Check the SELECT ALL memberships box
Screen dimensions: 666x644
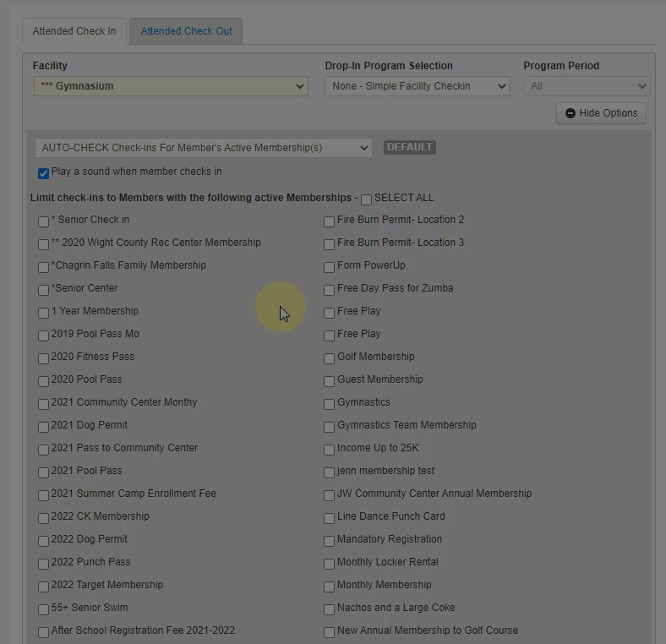click(x=366, y=199)
